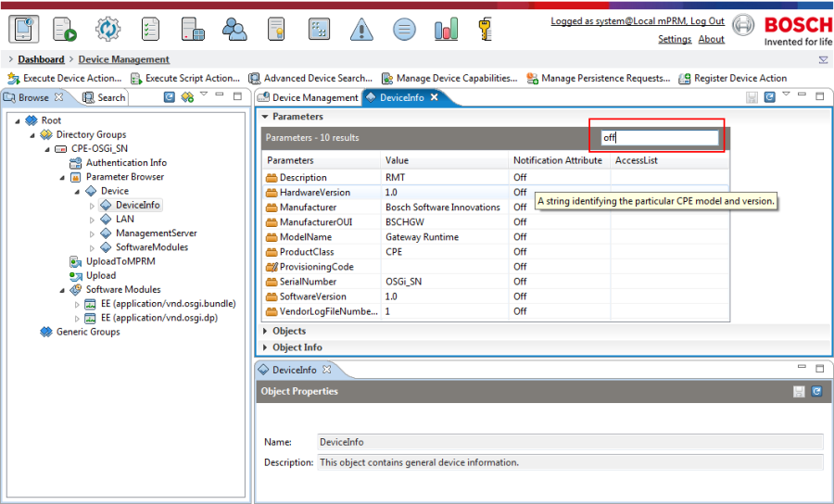
Task: Click the refresh icon in the Browse panel toolbar
Action: click(170, 97)
